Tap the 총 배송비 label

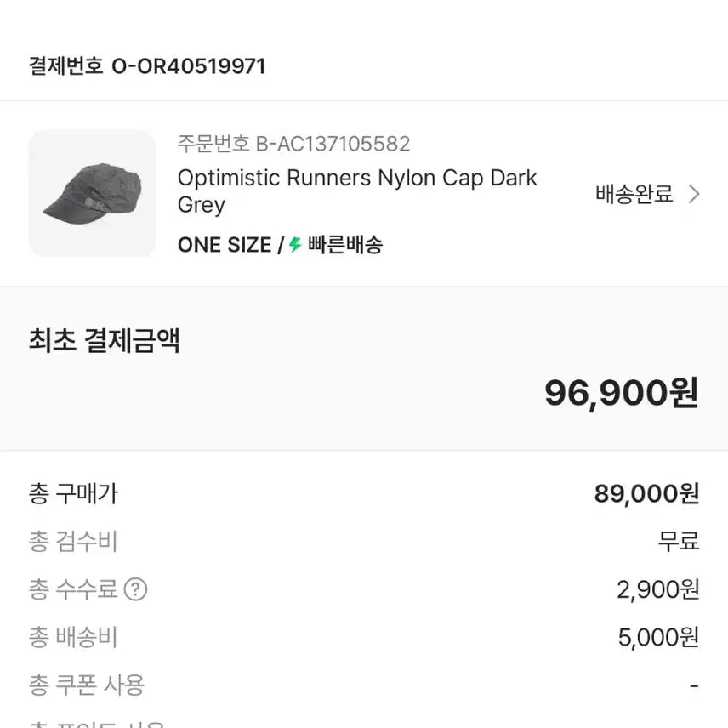73,637
